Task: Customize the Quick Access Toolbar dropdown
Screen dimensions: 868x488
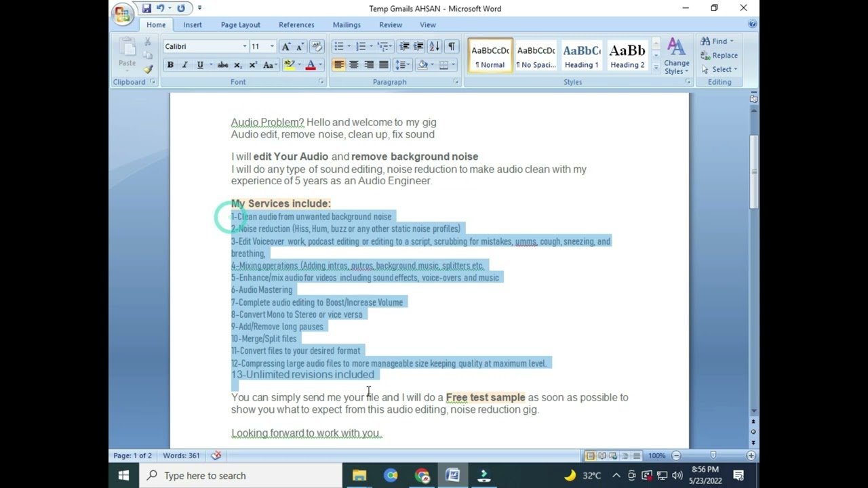Action: (x=199, y=8)
